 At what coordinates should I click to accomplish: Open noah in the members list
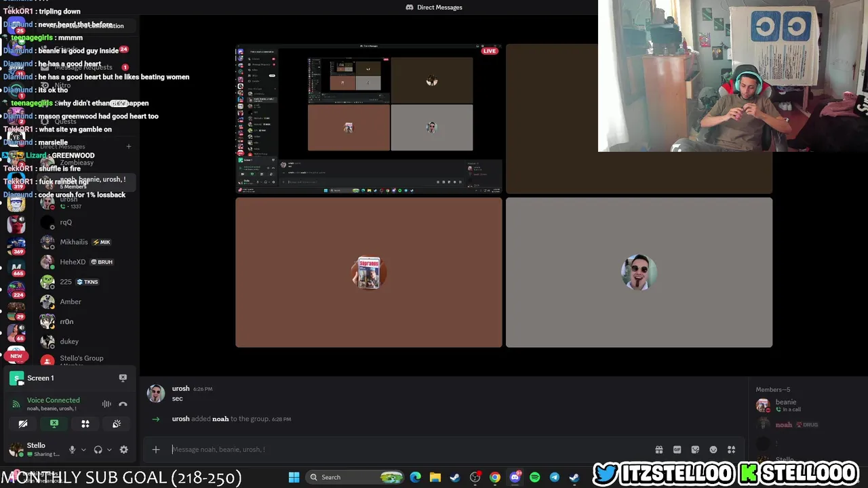tap(807, 424)
